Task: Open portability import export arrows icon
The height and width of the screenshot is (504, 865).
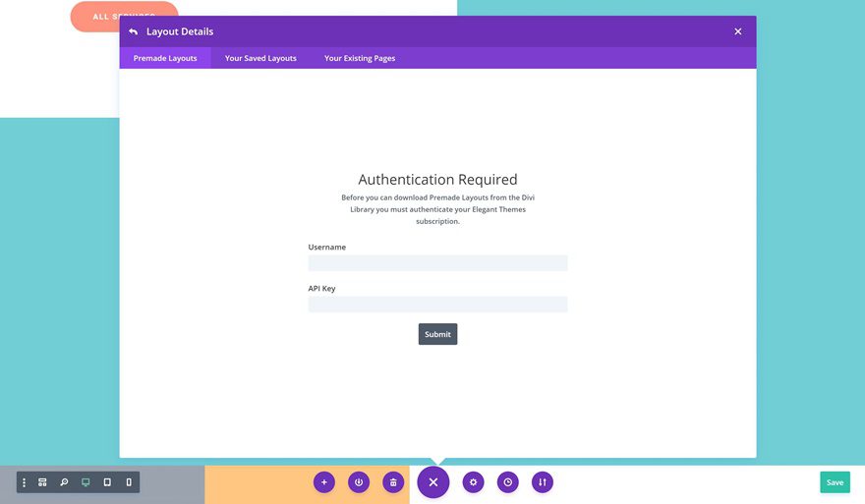Action: pyautogui.click(x=543, y=482)
